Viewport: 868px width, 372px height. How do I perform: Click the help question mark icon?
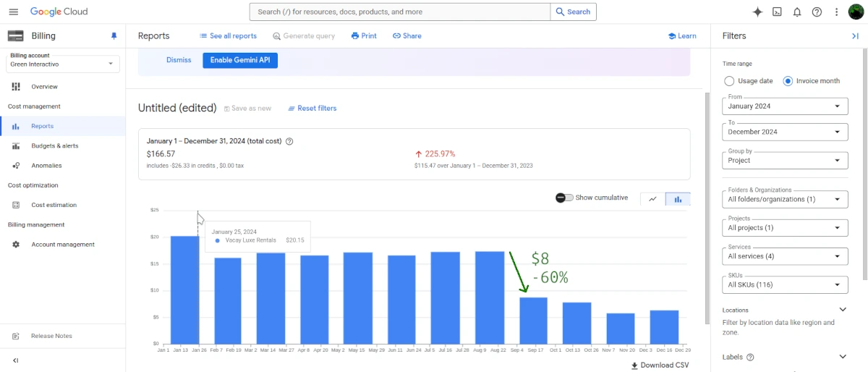tap(817, 12)
